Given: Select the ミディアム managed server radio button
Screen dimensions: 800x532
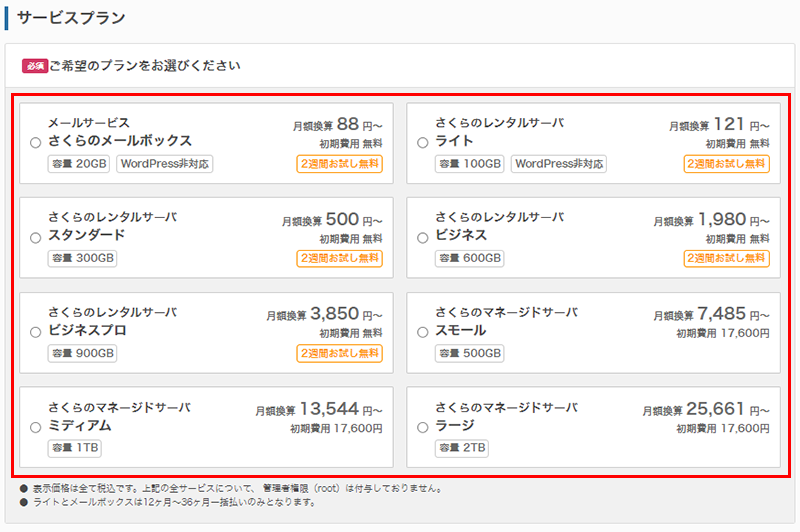Looking at the screenshot, I should [36, 427].
